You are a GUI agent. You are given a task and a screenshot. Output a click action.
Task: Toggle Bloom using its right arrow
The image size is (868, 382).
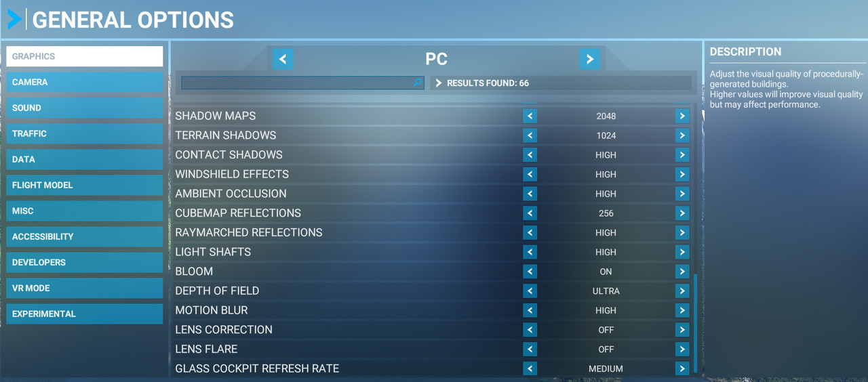[x=682, y=272]
